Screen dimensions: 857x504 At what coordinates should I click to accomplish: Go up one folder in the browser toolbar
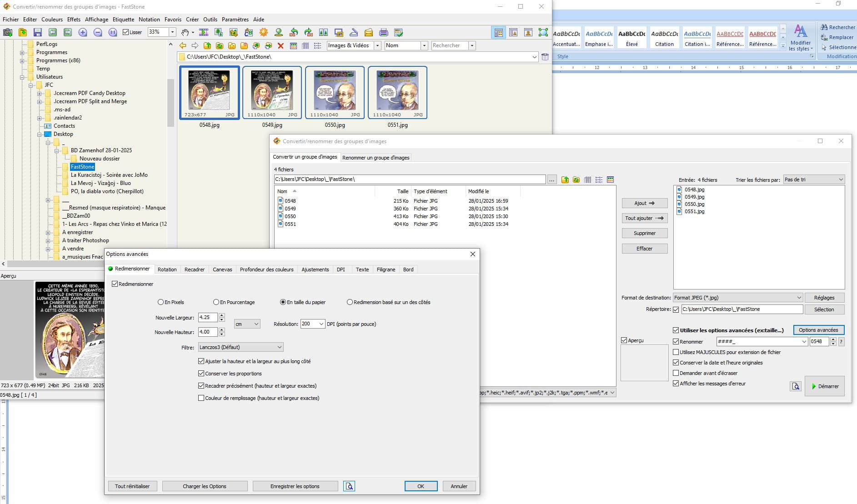207,45
